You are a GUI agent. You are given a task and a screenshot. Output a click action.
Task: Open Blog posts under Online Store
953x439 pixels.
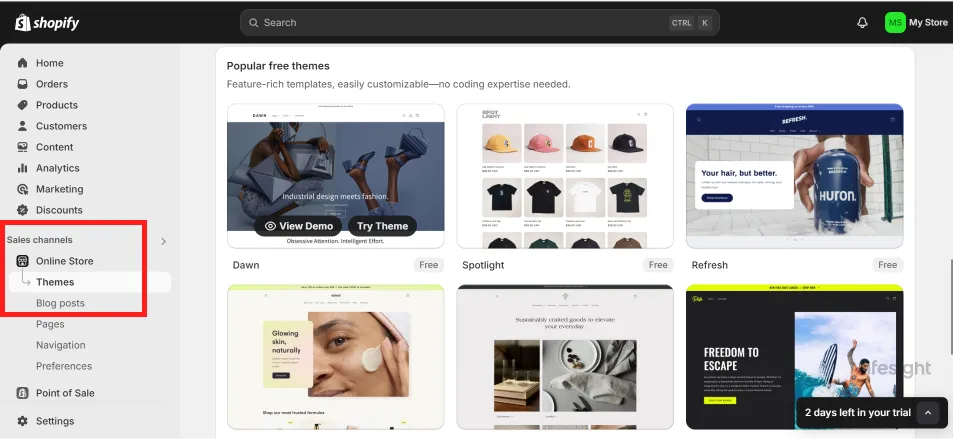click(60, 303)
